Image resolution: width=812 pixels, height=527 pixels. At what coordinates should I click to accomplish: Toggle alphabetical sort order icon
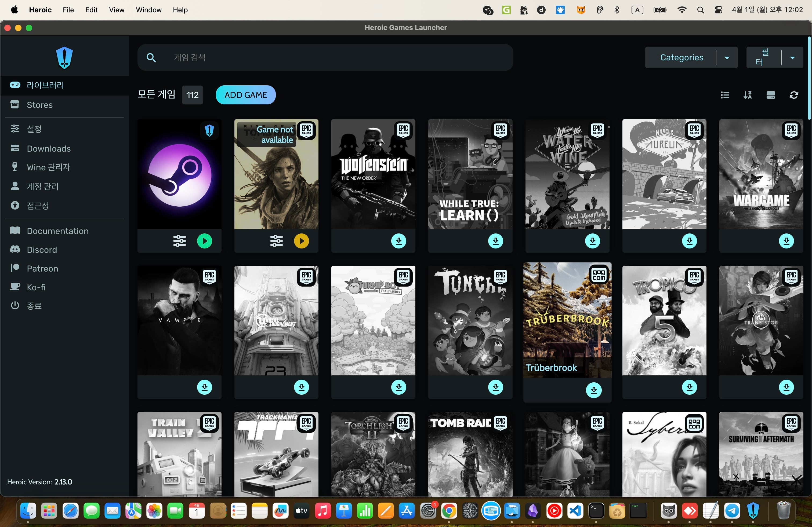[748, 95]
